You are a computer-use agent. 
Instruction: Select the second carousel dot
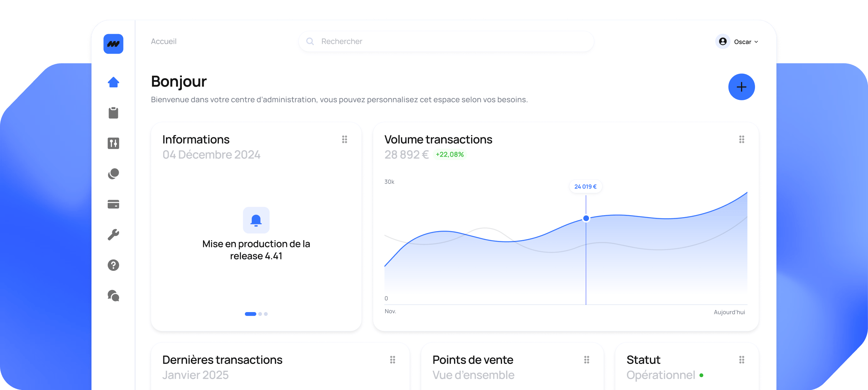coord(260,314)
